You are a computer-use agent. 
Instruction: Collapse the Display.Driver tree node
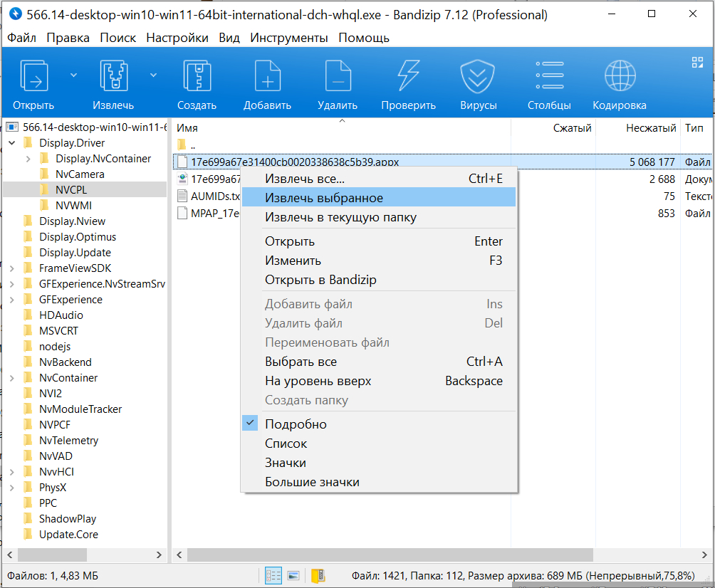tap(12, 143)
